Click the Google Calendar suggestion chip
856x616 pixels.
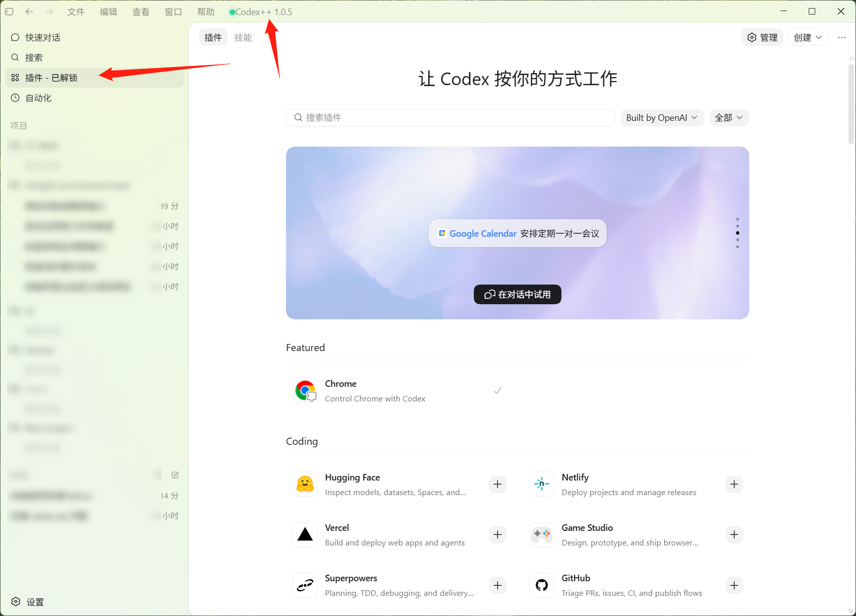518,233
